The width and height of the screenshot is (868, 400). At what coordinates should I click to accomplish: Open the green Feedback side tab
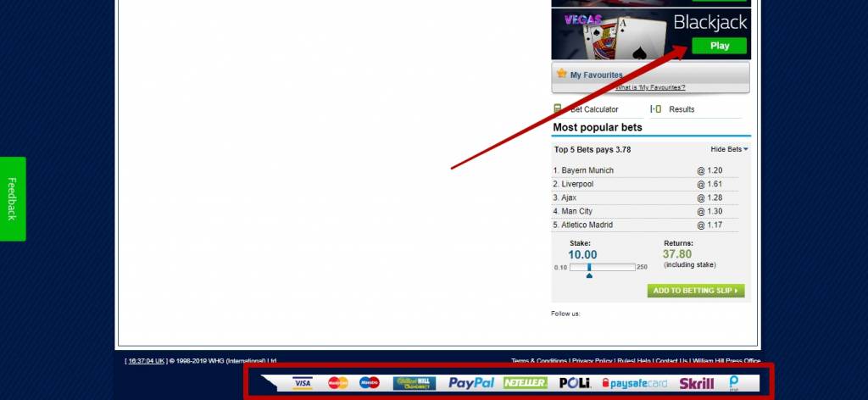[x=12, y=198]
